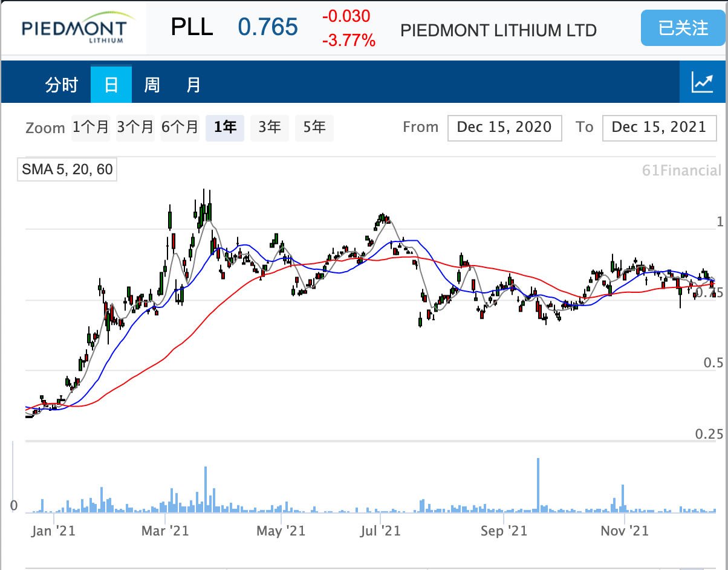The image size is (728, 570).
Task: Click the 0.25 price axis label
Action: 709,434
